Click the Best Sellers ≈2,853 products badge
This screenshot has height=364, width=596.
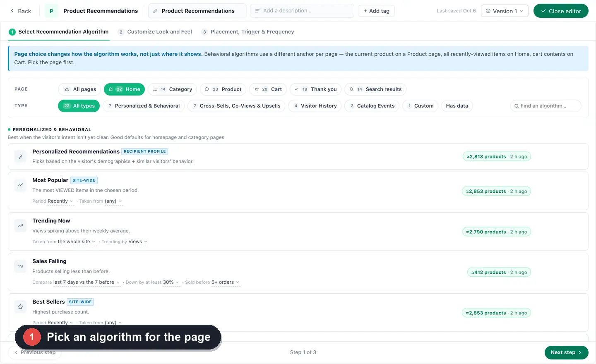(496, 313)
